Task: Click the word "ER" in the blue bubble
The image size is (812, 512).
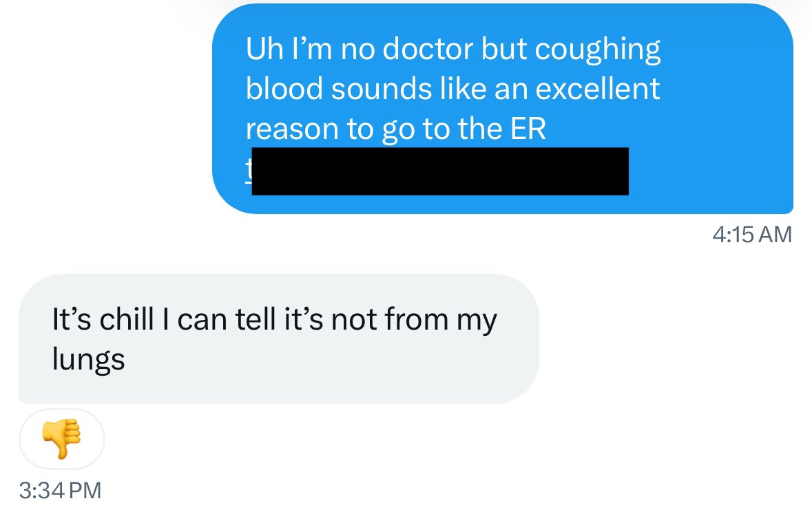Action: (x=528, y=129)
